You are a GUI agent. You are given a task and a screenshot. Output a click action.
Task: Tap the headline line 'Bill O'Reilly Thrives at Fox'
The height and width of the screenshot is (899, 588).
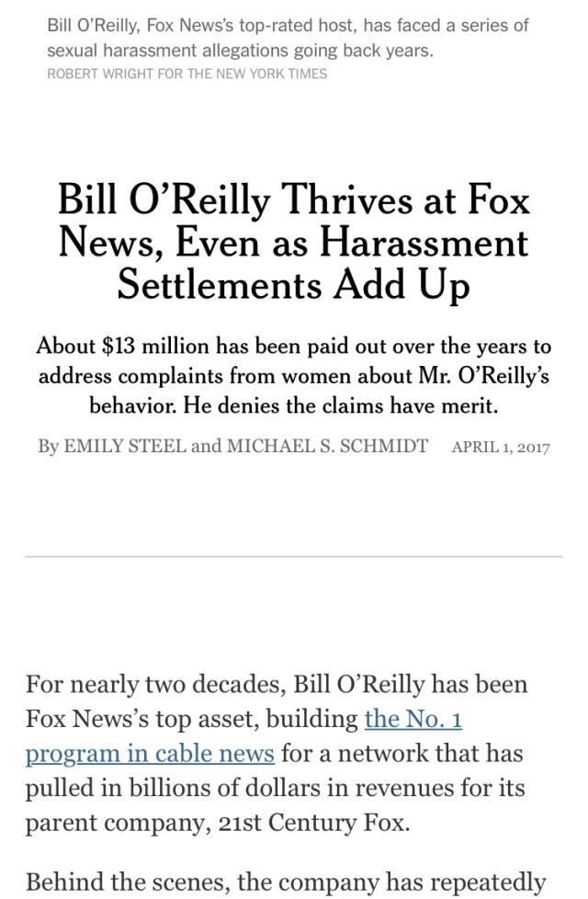click(294, 199)
